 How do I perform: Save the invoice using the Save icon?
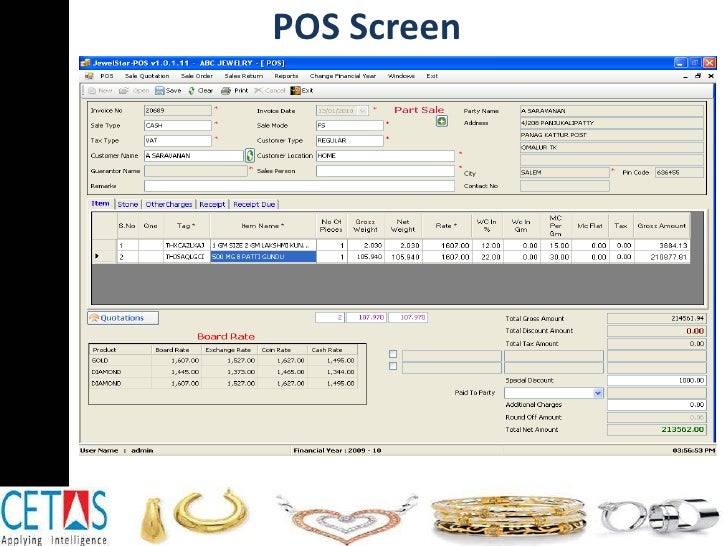point(160,90)
